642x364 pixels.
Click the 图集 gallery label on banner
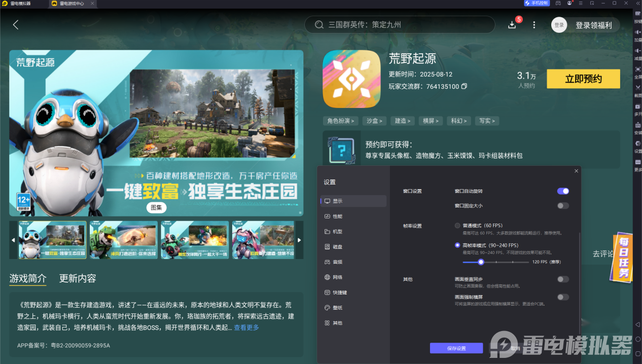156,207
